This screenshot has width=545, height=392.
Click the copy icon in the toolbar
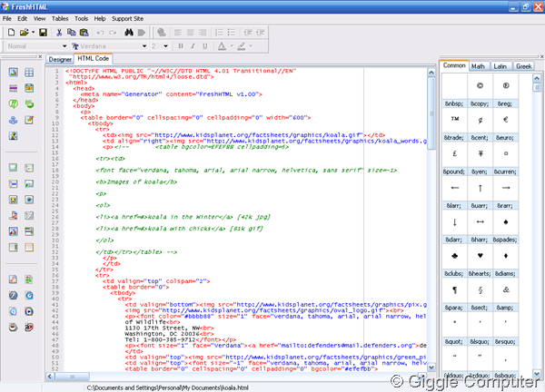point(71,33)
